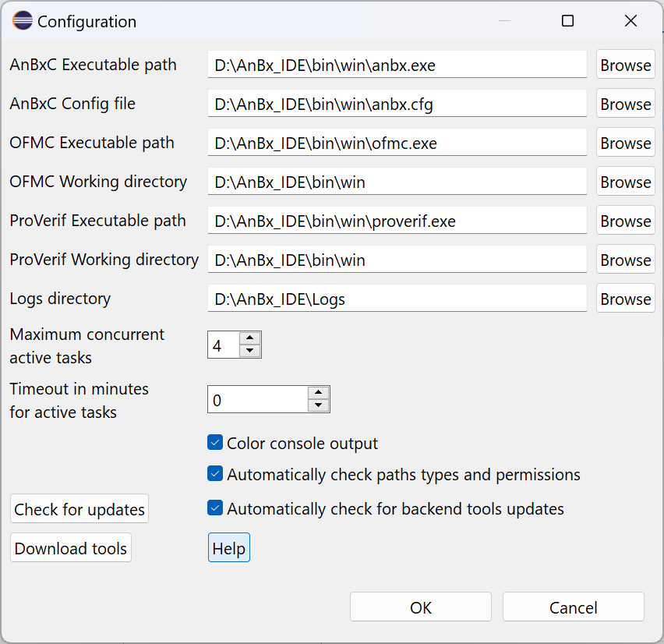
Task: Disable automatic backend tools updates check
Action: coord(216,508)
